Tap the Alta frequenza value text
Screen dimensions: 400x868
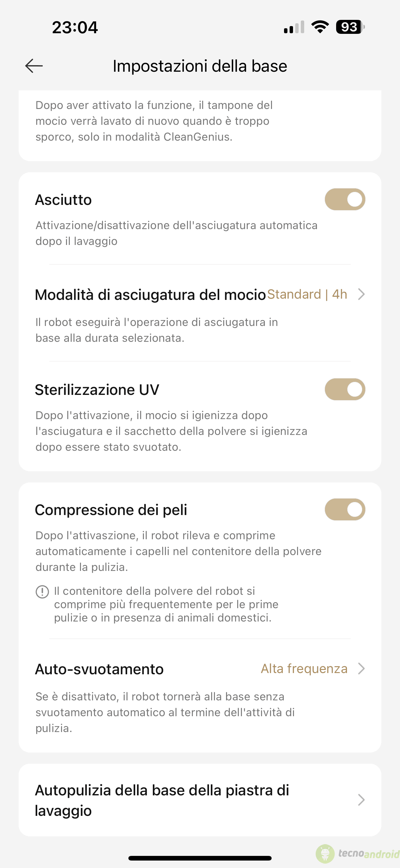tap(304, 668)
